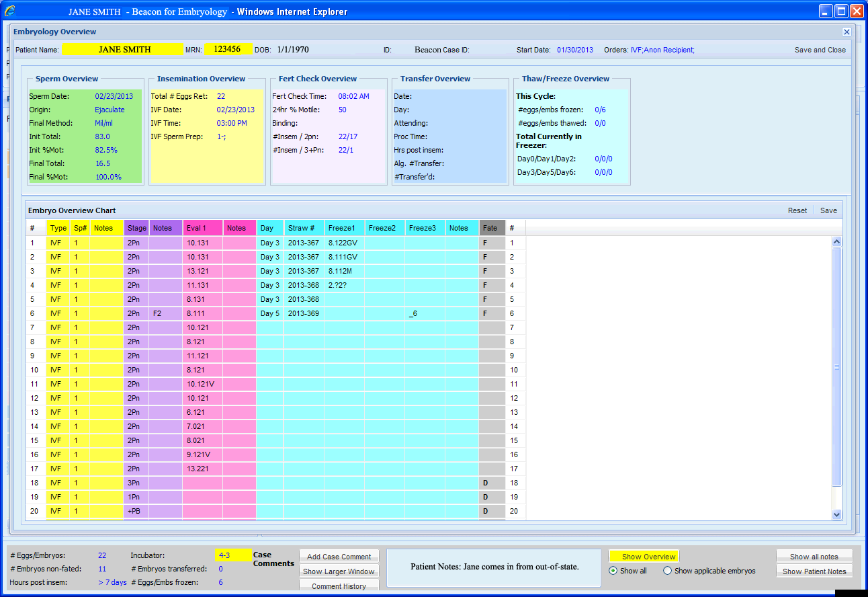Open the Comment History

point(339,586)
